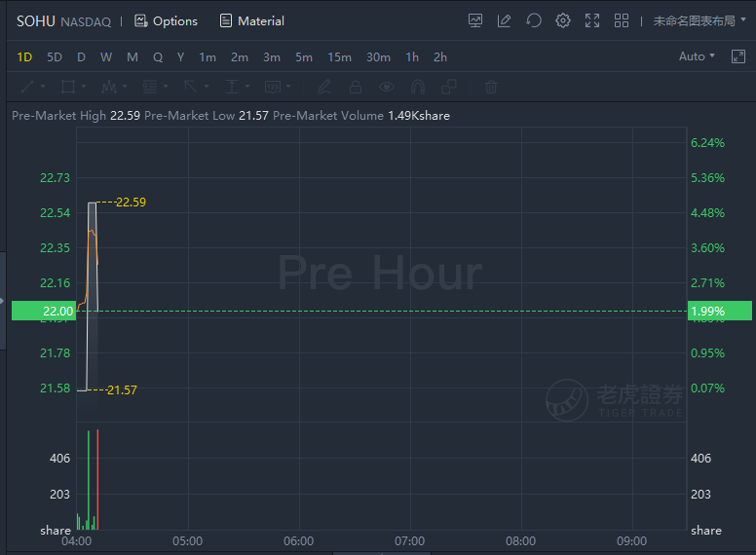Expand the arrow annotation tool dropdown arrow
This screenshot has height=555, width=756.
[207, 87]
